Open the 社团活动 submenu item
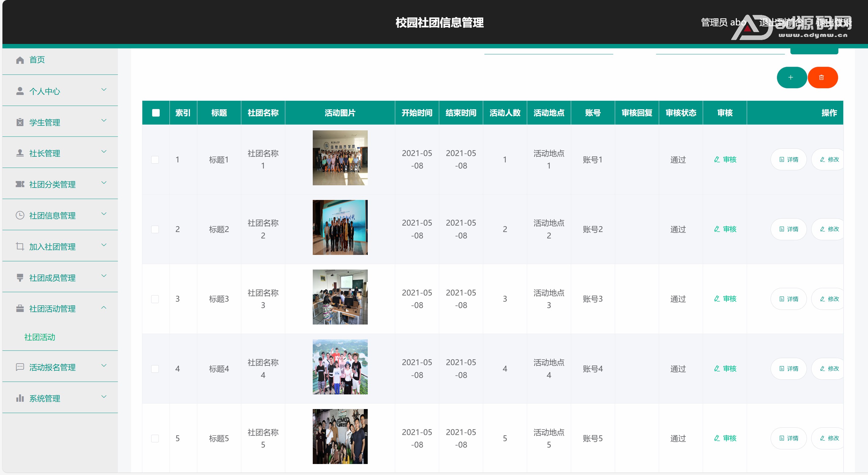 point(40,337)
